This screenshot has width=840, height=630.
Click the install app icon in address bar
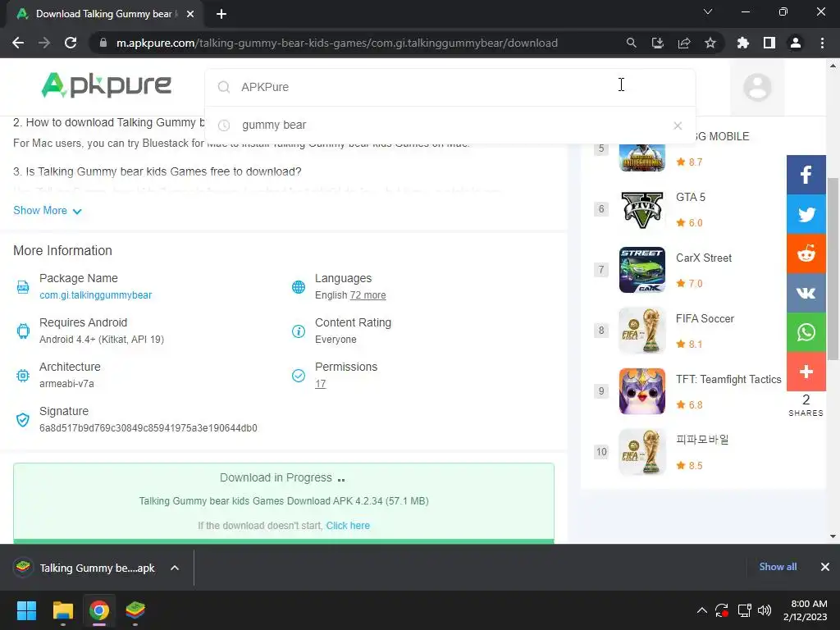click(x=657, y=43)
